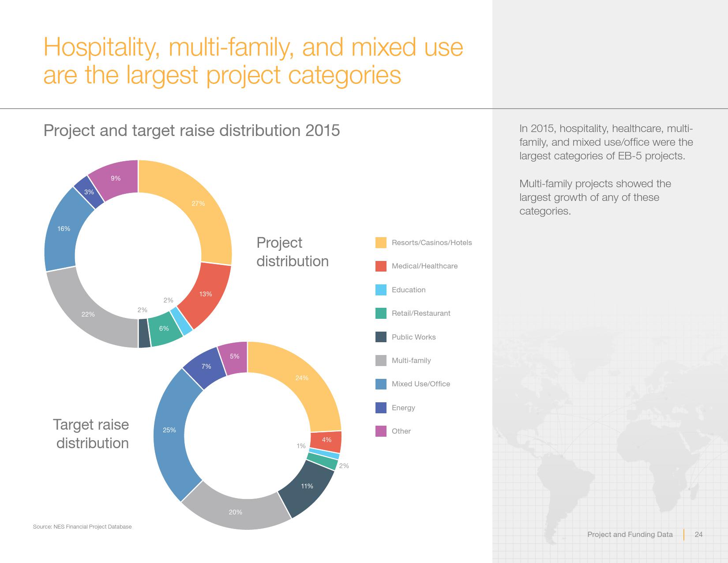
Task: Click the NES Financial Project Database source text
Action: pyautogui.click(x=82, y=526)
